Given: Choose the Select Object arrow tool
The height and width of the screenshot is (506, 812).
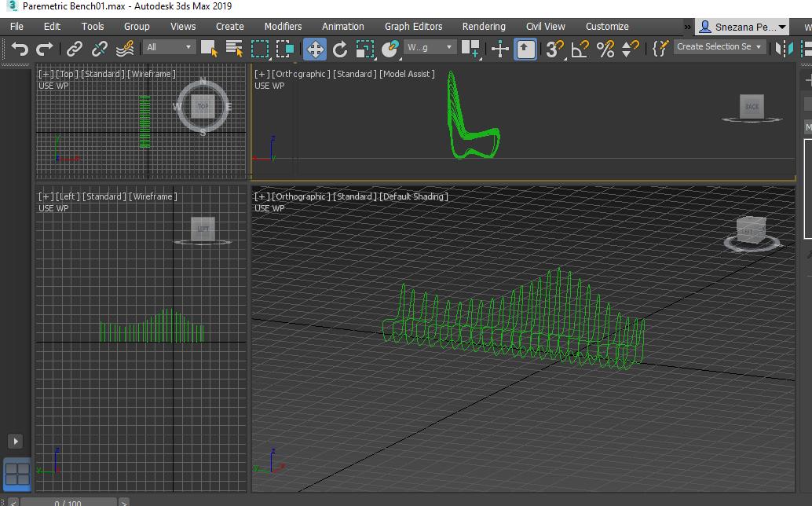Looking at the screenshot, I should 209,49.
